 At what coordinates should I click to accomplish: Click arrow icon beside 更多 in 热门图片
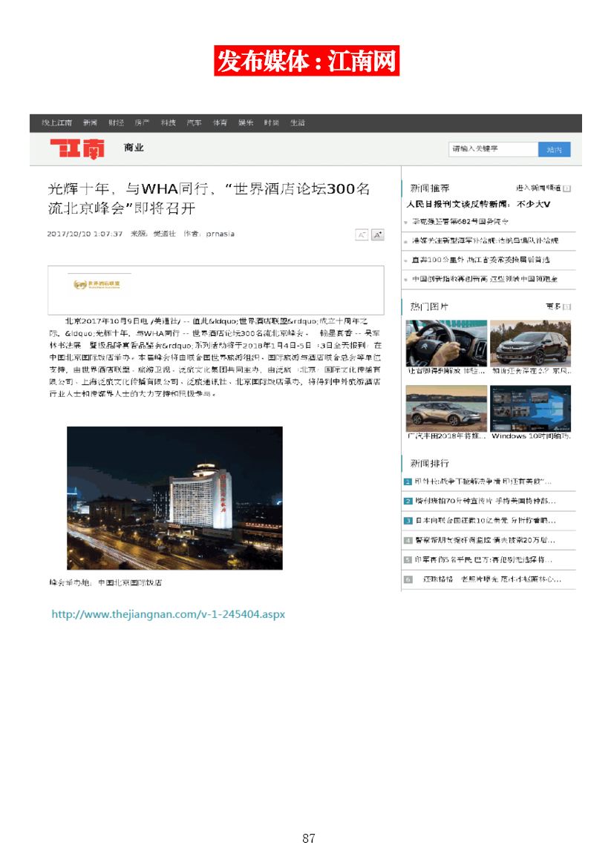click(567, 306)
